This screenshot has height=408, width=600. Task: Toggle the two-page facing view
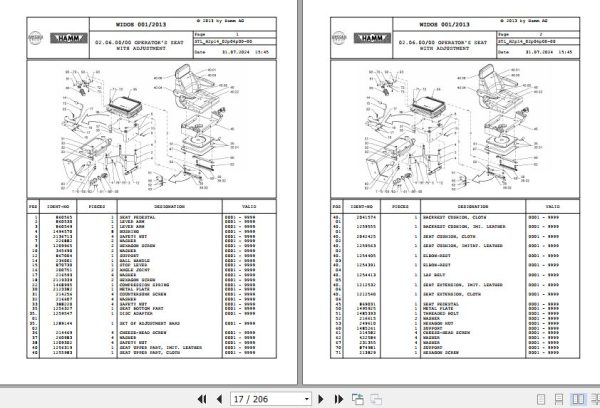pos(578,400)
